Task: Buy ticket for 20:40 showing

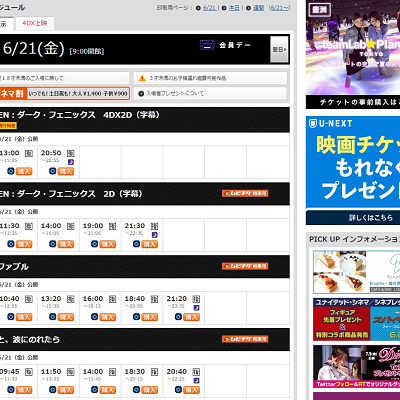Action: coord(191,390)
